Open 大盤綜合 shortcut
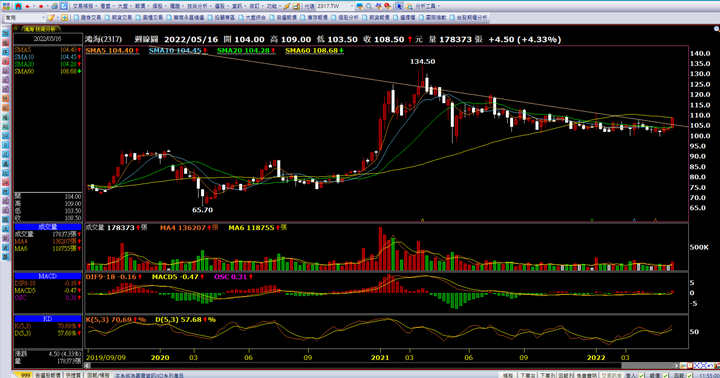The height and width of the screenshot is (378, 720). (x=252, y=17)
